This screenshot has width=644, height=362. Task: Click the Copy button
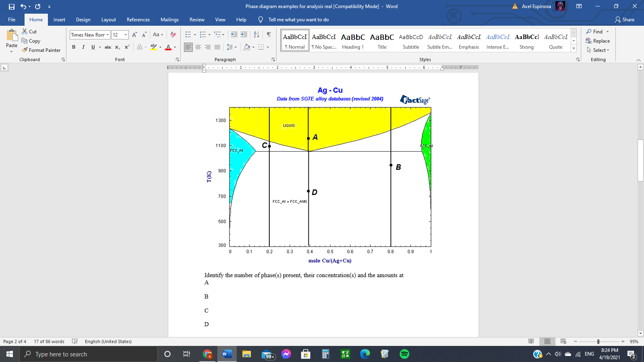pyautogui.click(x=31, y=41)
